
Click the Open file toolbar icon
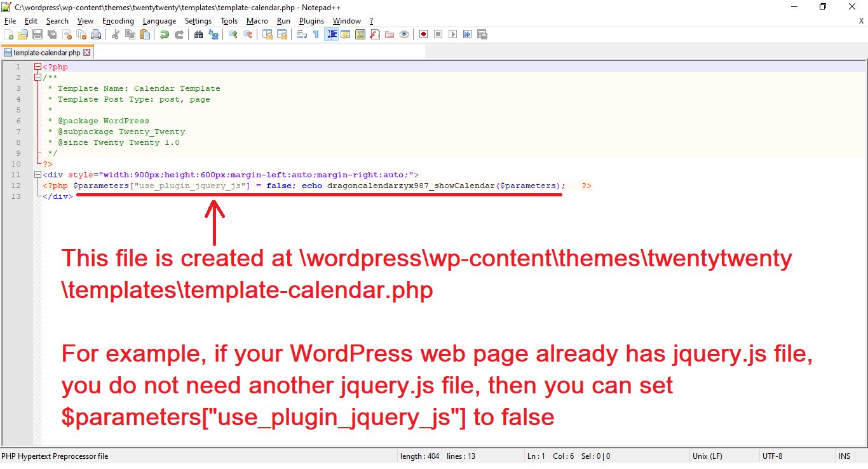[x=23, y=34]
